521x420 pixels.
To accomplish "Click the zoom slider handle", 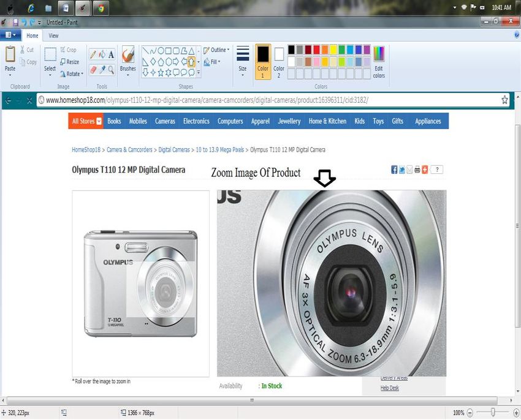I will click(493, 413).
